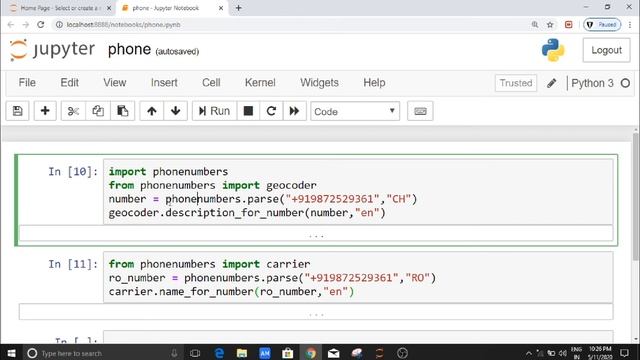The height and width of the screenshot is (360, 640).
Task: Click the system tray volume icon
Action: pyautogui.click(x=562, y=353)
